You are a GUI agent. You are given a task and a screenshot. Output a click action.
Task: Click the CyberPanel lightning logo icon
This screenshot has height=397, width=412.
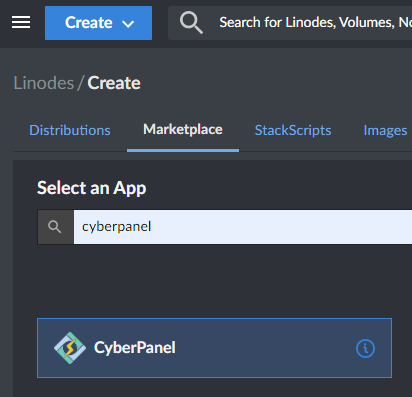70,348
